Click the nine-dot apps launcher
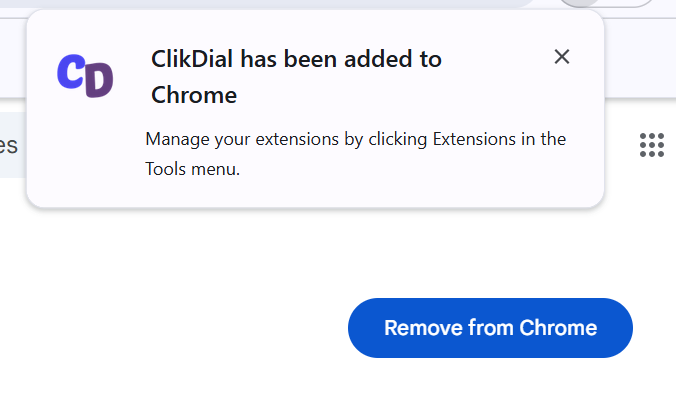The height and width of the screenshot is (412, 676). click(651, 145)
